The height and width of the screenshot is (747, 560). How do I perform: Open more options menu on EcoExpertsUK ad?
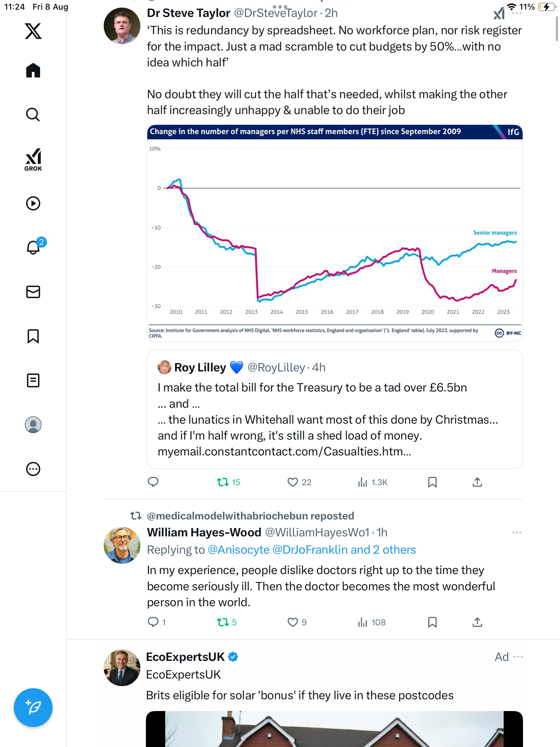518,657
